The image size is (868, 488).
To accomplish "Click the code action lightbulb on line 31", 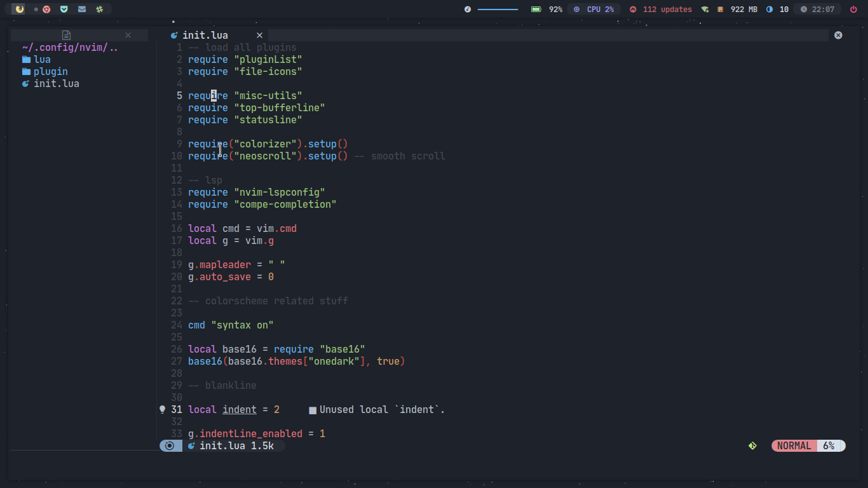I will (x=162, y=409).
